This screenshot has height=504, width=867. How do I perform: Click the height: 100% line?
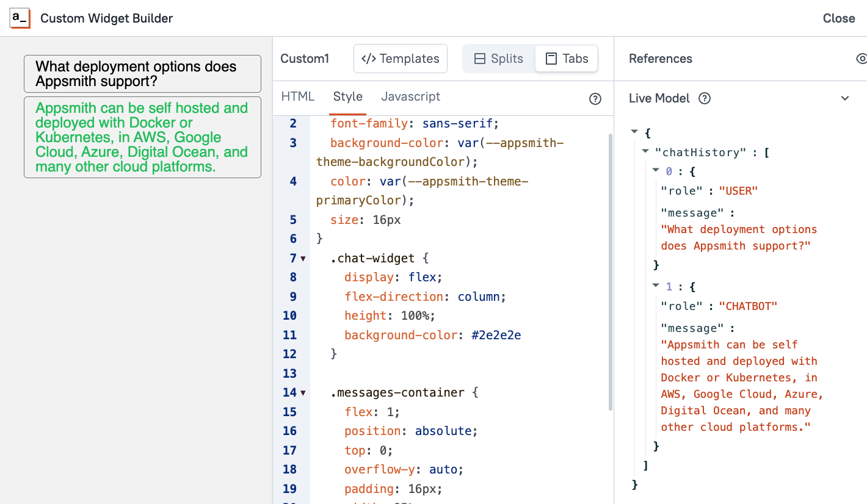click(x=390, y=316)
